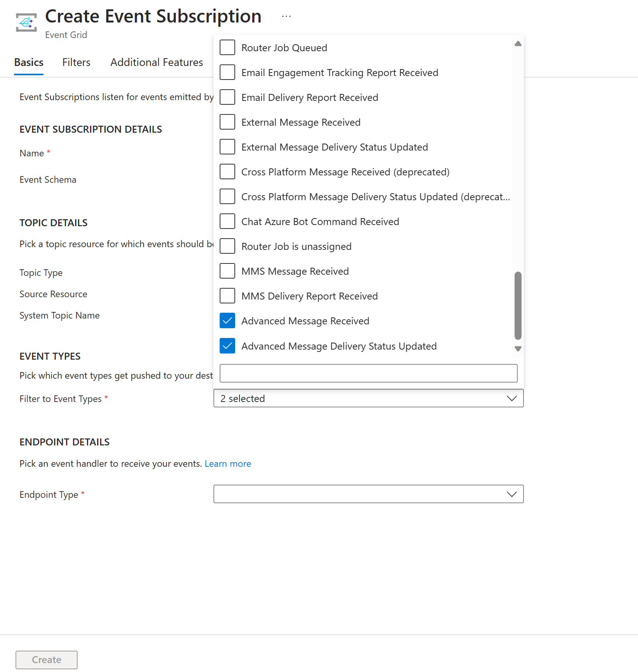Open the Additional Features tab
This screenshot has height=672, width=638.
coord(157,62)
